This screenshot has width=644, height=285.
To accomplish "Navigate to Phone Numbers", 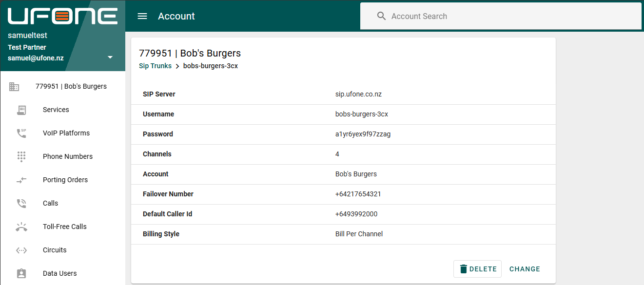I will (x=63, y=156).
